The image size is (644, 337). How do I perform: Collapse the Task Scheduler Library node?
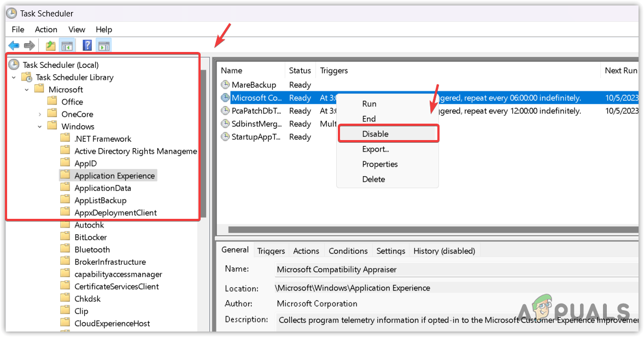pyautogui.click(x=14, y=77)
